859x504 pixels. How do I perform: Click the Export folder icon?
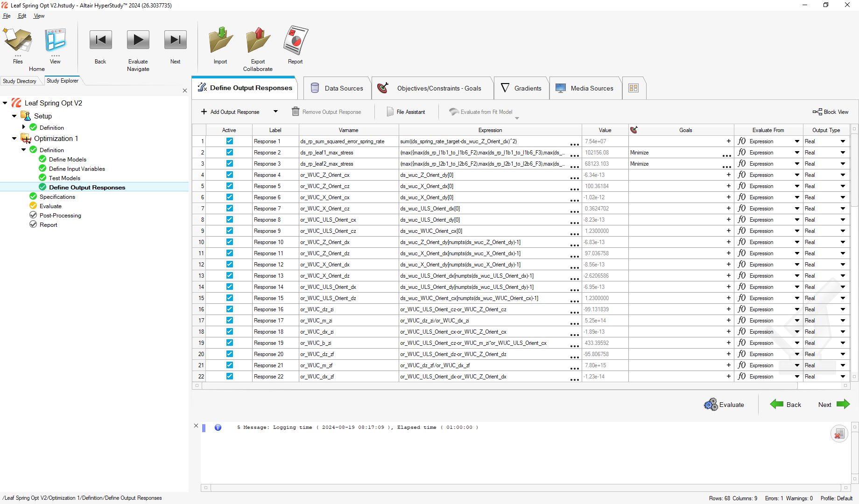258,40
